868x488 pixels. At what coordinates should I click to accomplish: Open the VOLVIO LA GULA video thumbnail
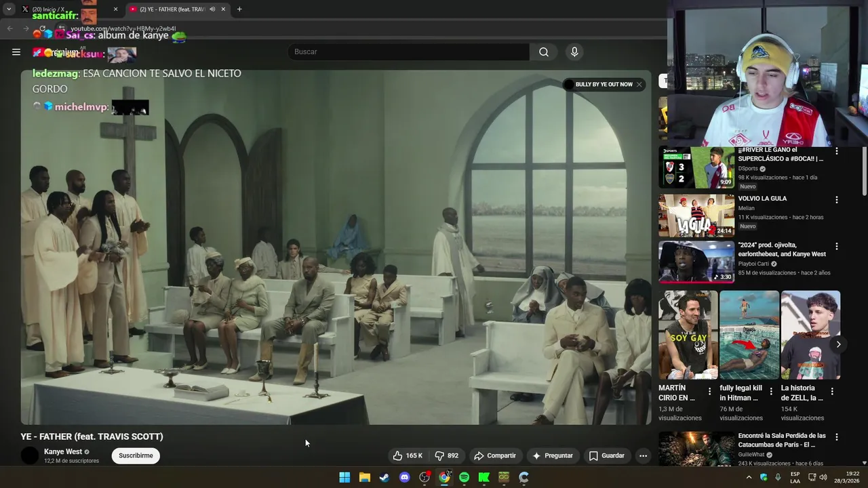696,216
